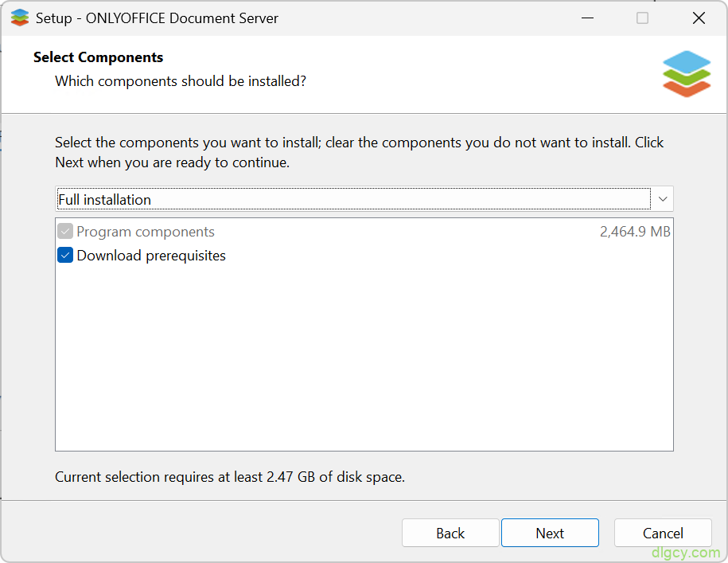The height and width of the screenshot is (563, 728).
Task: Go back to the previous setup step
Action: click(450, 533)
